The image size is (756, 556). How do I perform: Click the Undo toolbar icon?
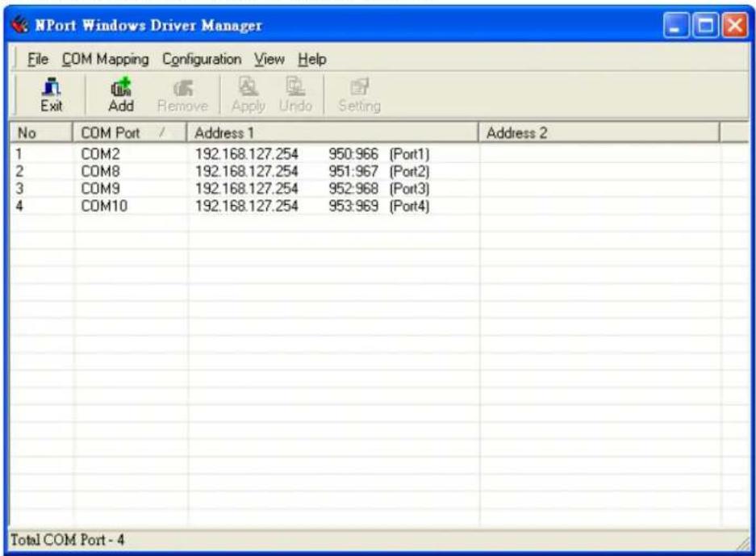(295, 95)
